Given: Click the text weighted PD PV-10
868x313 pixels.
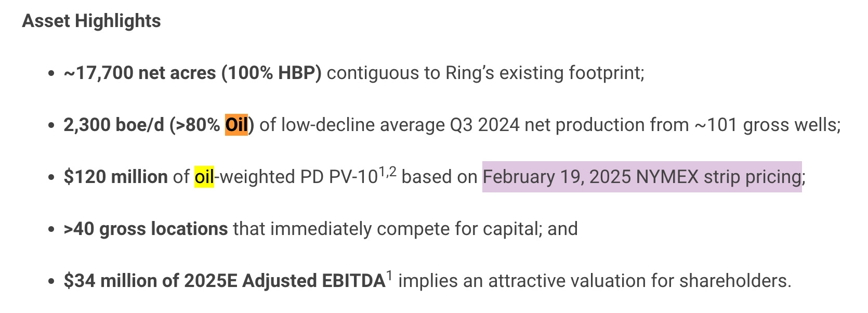Looking at the screenshot, I should point(299,177).
